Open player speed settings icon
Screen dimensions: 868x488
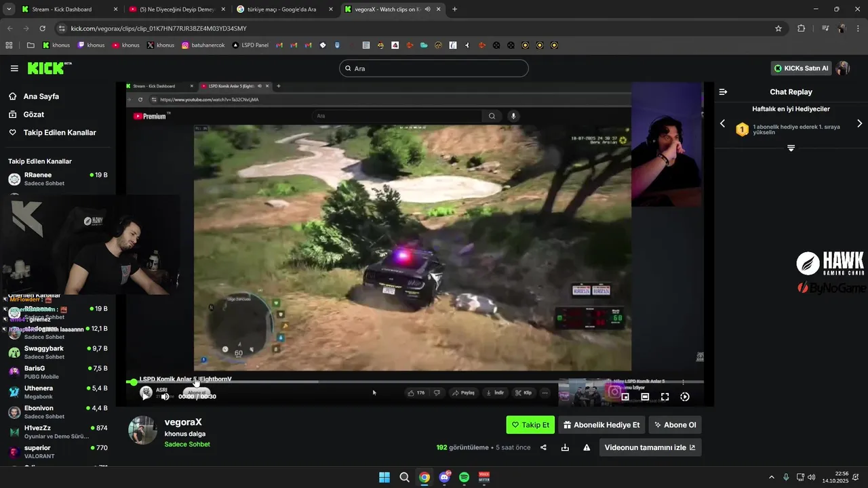pyautogui.click(x=685, y=396)
